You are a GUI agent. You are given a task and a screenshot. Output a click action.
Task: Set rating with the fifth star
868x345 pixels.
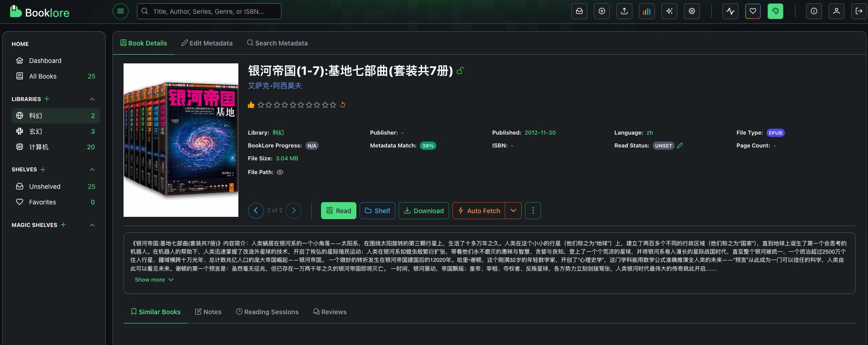tap(293, 105)
